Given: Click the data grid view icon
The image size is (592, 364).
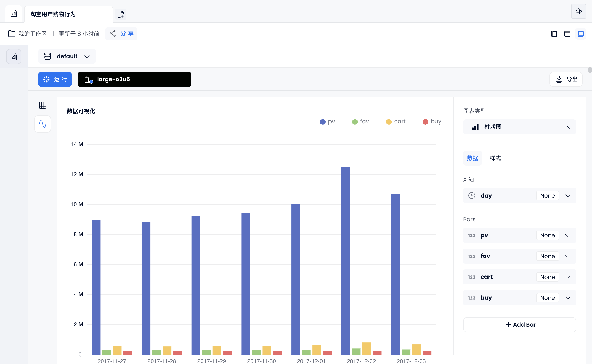Looking at the screenshot, I should tap(42, 105).
